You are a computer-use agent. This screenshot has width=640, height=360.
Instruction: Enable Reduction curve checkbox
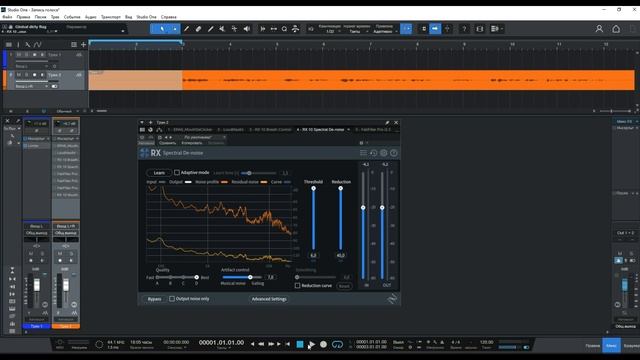click(298, 286)
